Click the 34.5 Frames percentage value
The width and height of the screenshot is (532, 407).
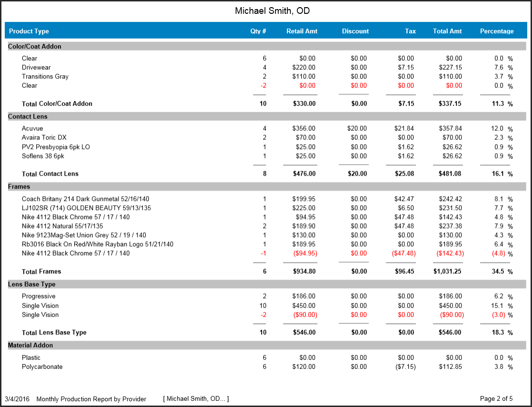(x=498, y=272)
